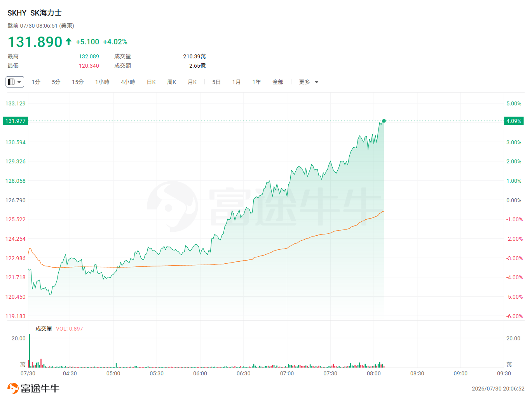Image resolution: width=532 pixels, height=401 pixels.
Task: Click the 133.129 price axis label
Action: pyautogui.click(x=16, y=103)
